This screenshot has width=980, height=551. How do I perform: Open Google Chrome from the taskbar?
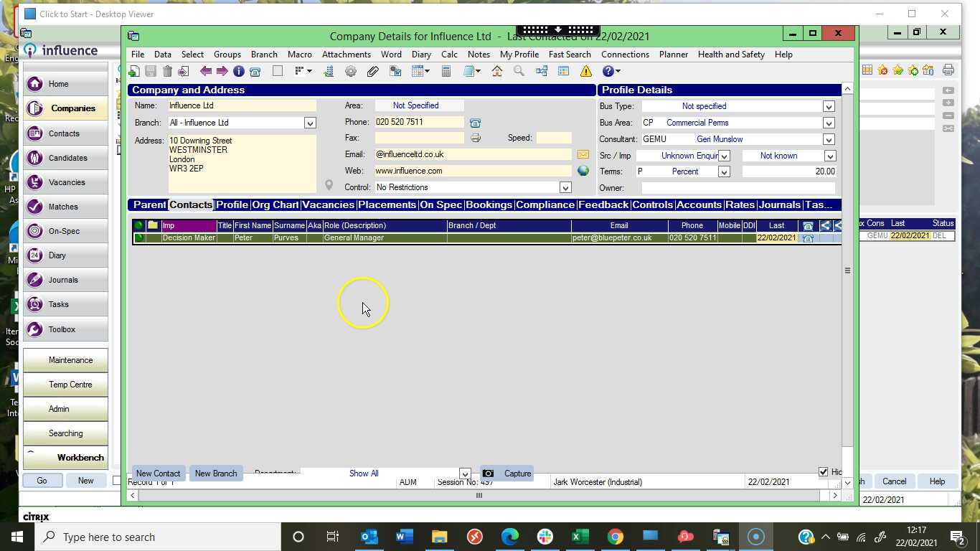click(x=615, y=537)
